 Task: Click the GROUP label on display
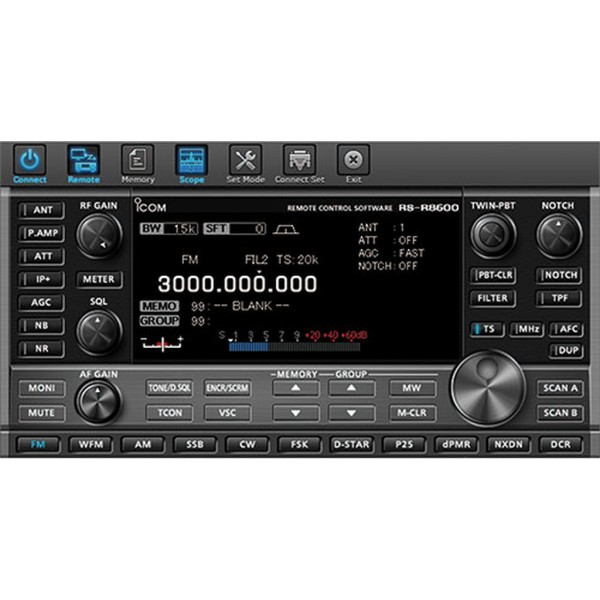click(x=159, y=321)
